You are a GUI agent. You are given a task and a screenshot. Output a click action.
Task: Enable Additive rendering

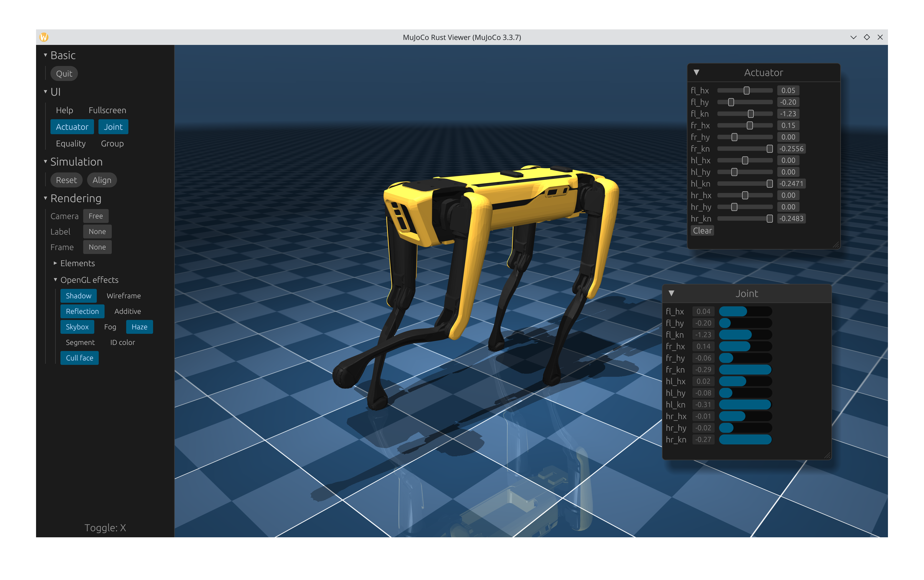click(x=127, y=311)
